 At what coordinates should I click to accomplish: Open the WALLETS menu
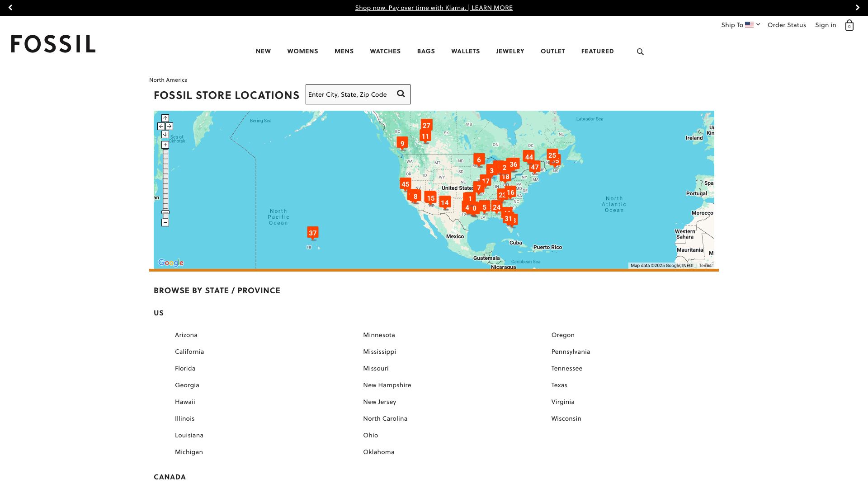point(465,51)
